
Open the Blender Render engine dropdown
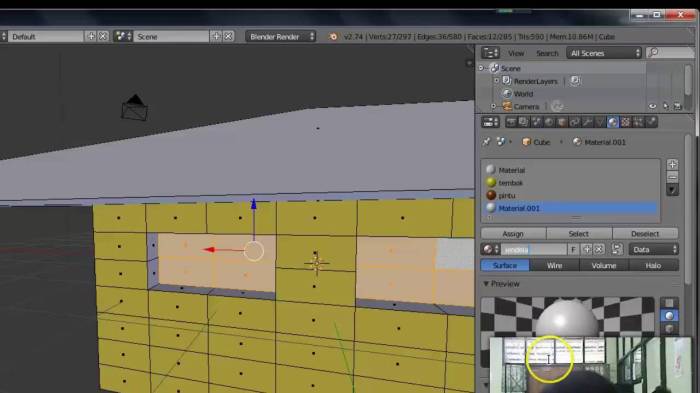[281, 36]
